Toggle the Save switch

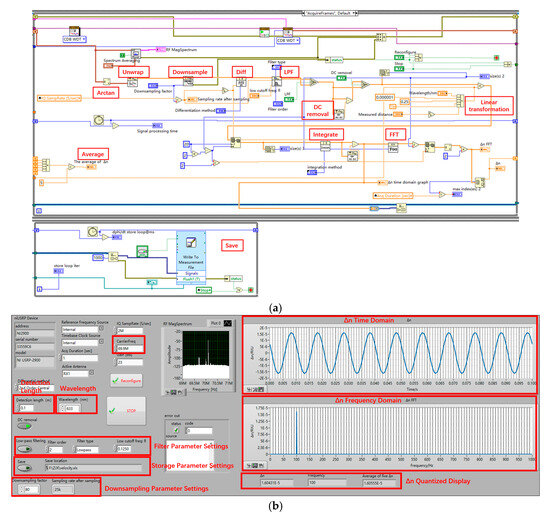(25, 467)
